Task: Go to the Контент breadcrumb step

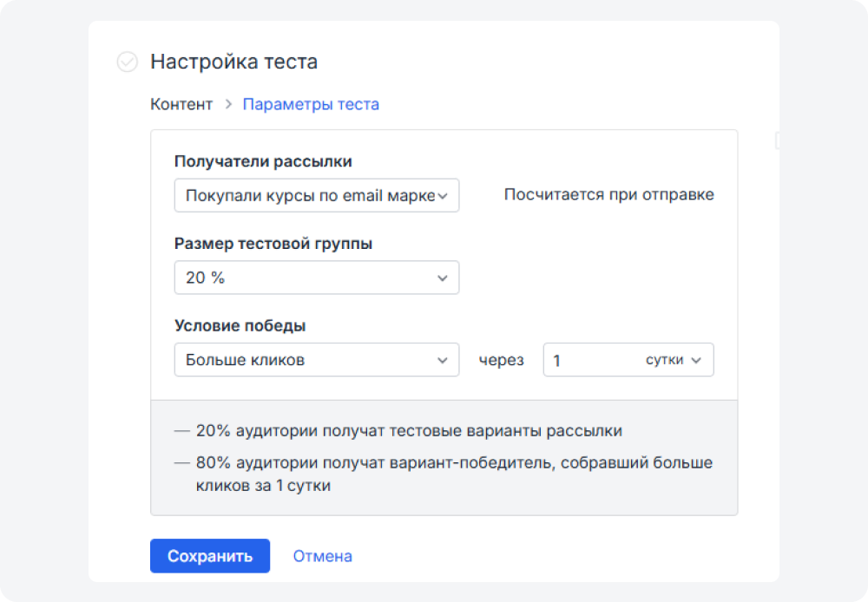Action: 181,105
